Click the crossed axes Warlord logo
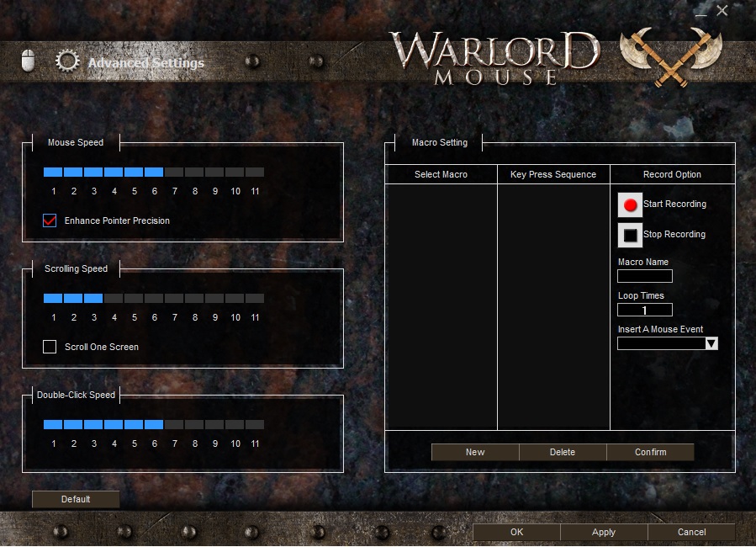The height and width of the screenshot is (547, 756). click(x=671, y=57)
